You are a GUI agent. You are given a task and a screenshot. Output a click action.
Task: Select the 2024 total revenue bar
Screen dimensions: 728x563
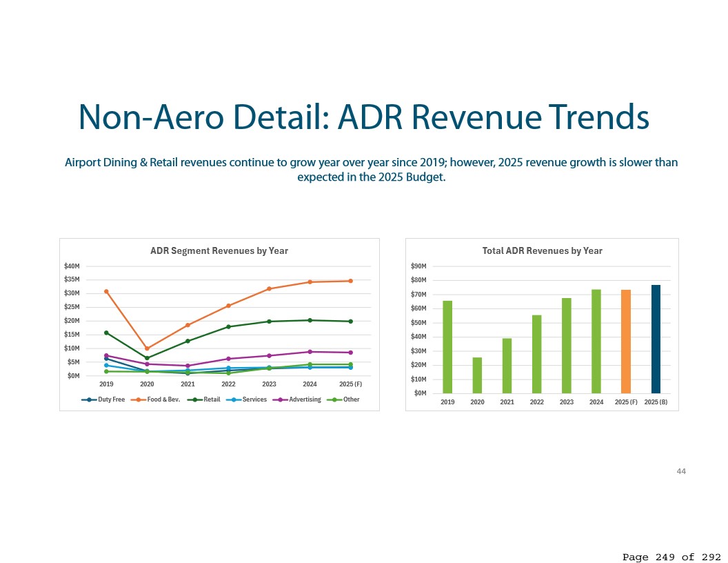pyautogui.click(x=596, y=341)
